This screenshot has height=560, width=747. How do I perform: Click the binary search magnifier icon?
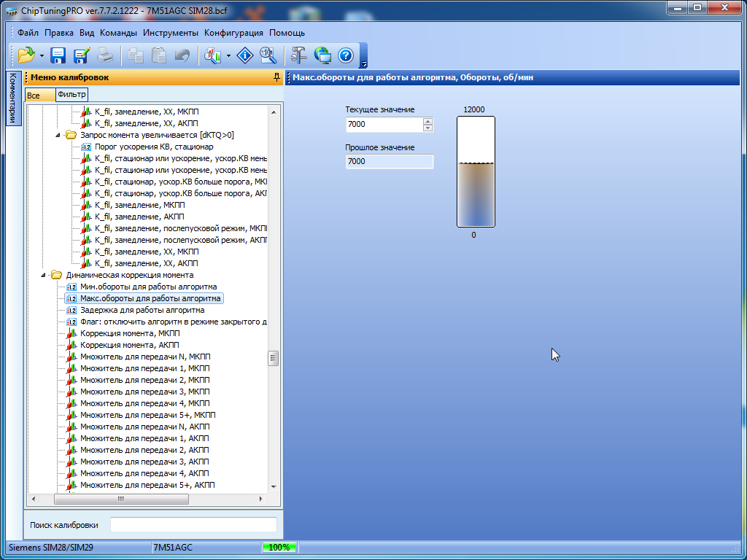(x=268, y=55)
